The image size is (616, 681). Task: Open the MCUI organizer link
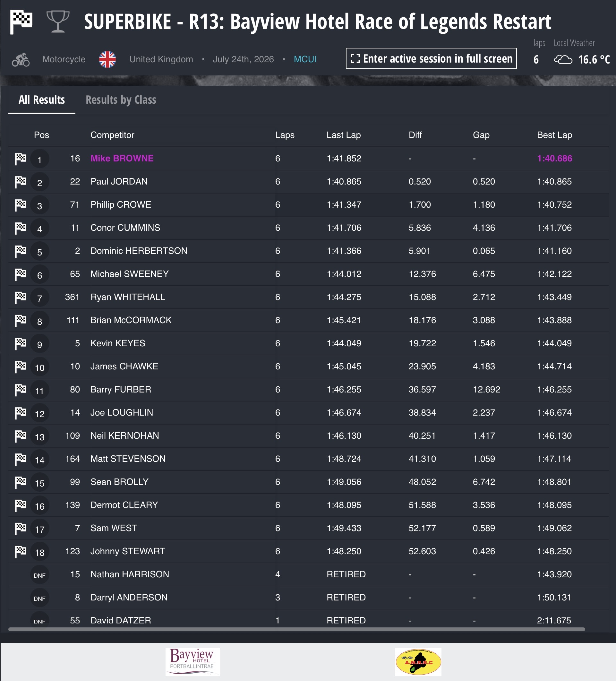coord(305,59)
